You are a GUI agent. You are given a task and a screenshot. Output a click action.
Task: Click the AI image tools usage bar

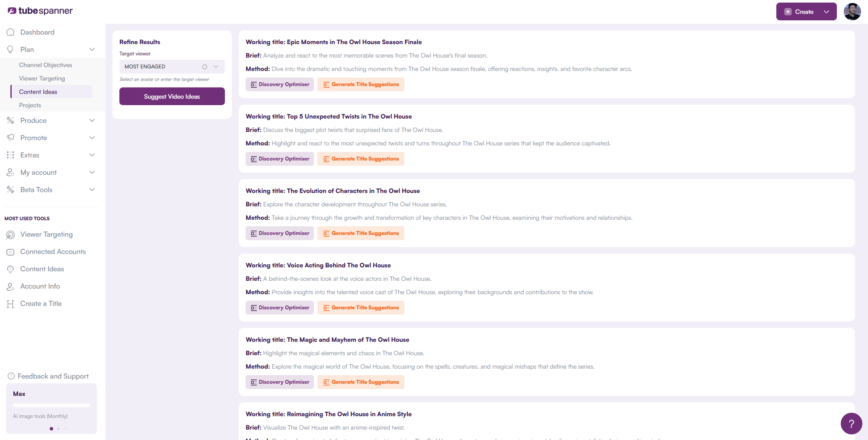51,405
